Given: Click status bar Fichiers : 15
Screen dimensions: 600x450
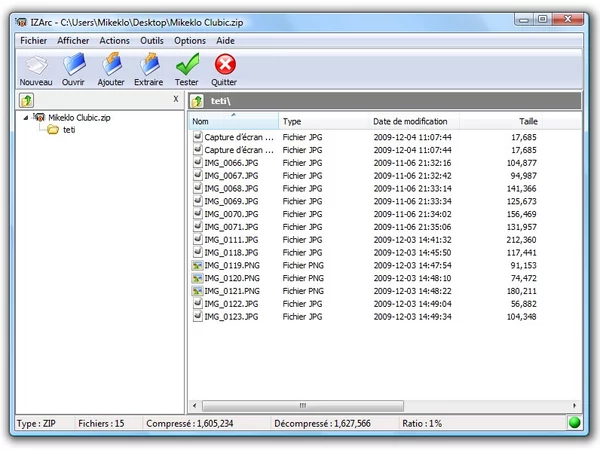Looking at the screenshot, I should click(101, 424).
